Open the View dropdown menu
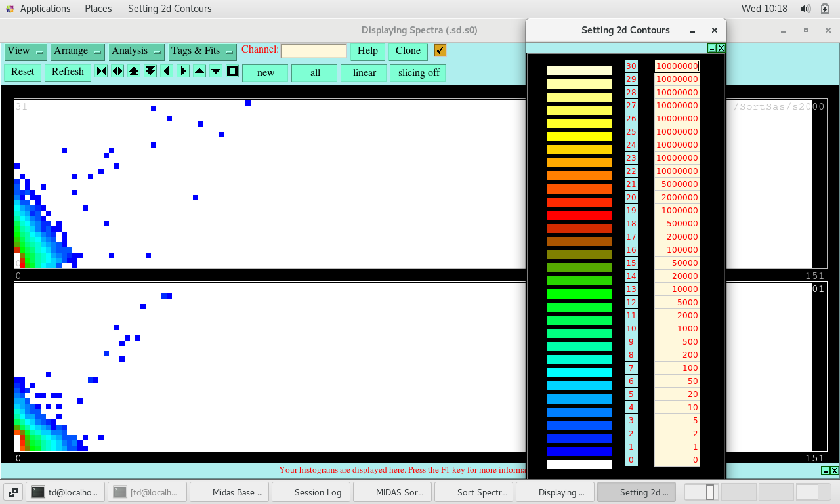 (26, 51)
